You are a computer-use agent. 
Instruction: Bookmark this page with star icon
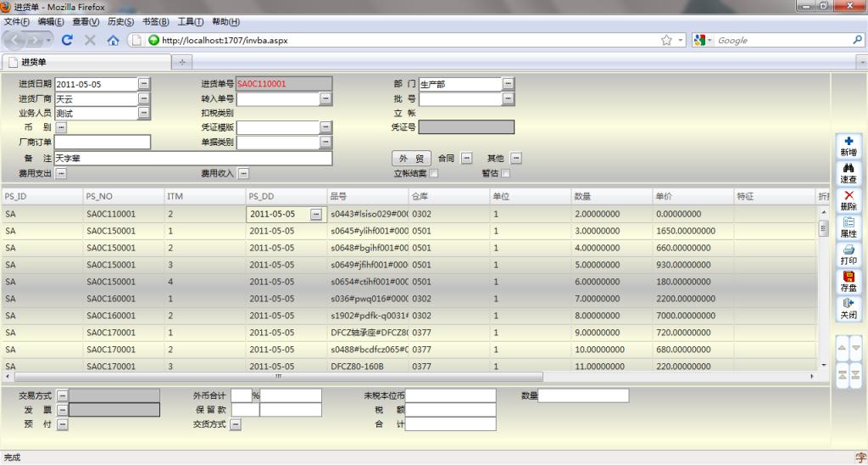666,40
